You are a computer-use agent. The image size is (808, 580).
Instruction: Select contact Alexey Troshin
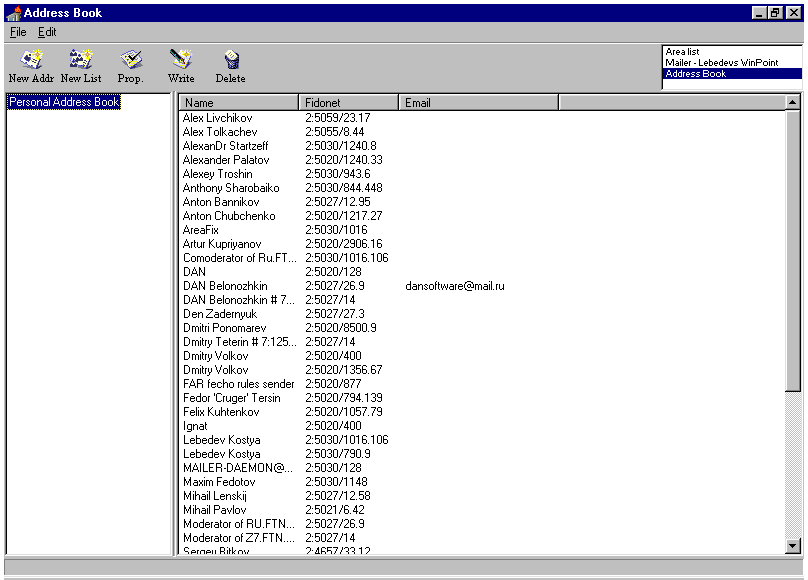coord(217,174)
